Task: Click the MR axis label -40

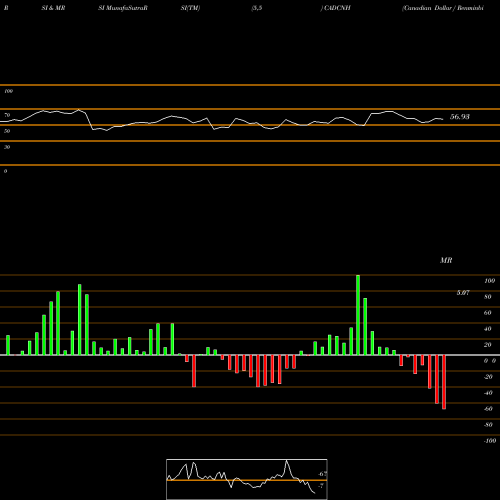Action: (x=488, y=393)
